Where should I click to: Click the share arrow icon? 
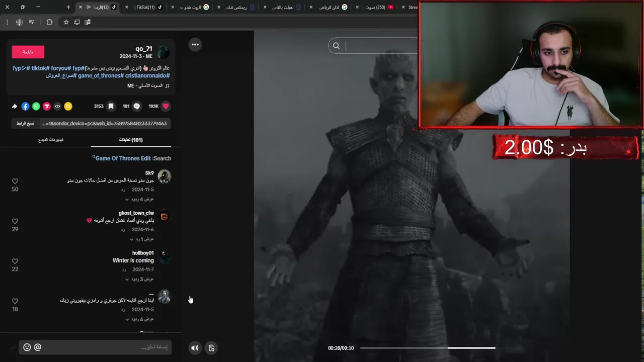(15, 106)
